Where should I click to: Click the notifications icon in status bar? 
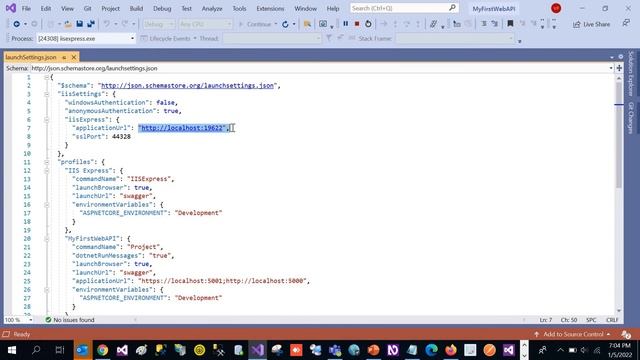(x=626, y=334)
